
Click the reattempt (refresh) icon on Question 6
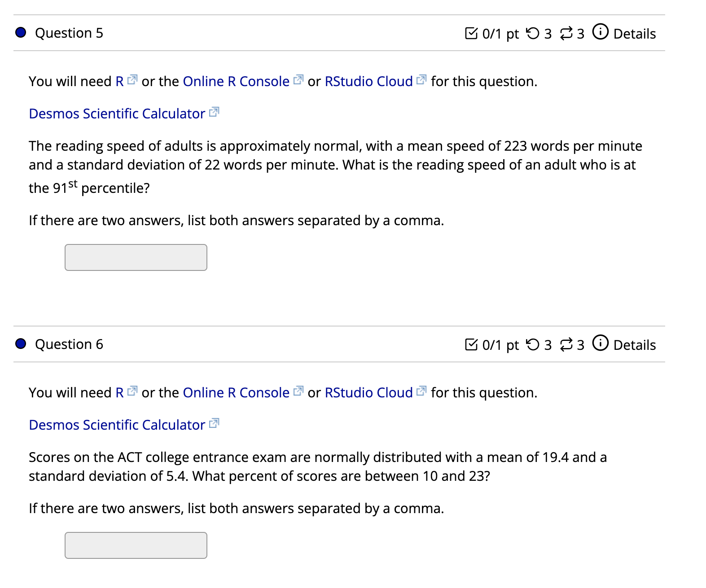pyautogui.click(x=566, y=344)
